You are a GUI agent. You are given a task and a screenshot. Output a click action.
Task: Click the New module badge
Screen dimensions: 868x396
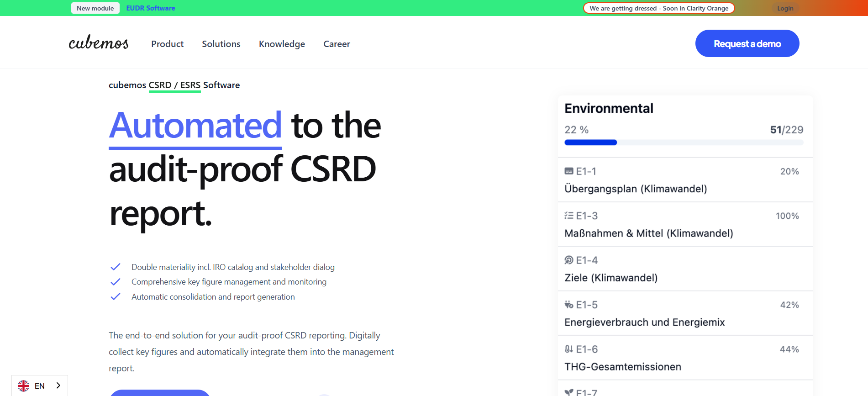coord(95,8)
